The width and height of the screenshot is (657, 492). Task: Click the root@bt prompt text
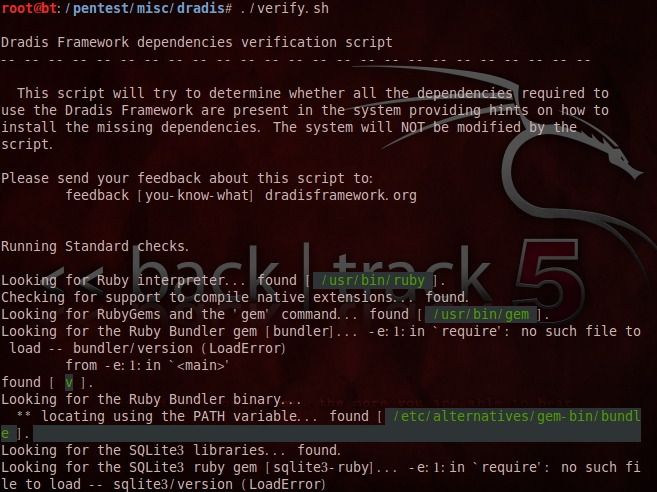pos(29,8)
